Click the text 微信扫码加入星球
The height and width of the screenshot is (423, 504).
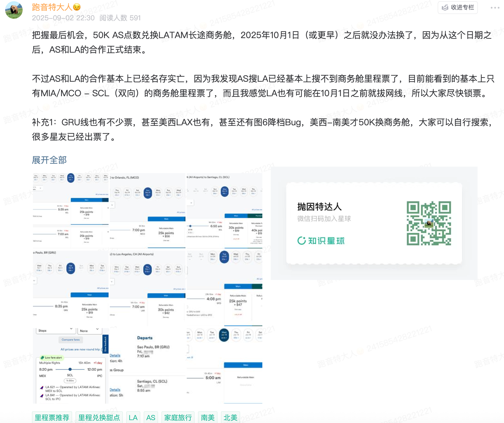pyautogui.click(x=324, y=219)
